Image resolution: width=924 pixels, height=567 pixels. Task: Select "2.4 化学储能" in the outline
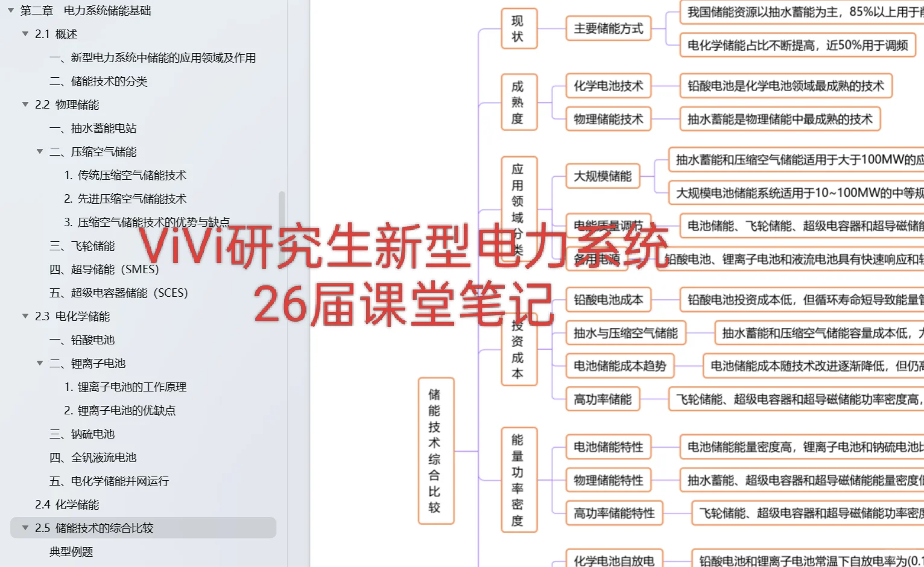point(66,504)
